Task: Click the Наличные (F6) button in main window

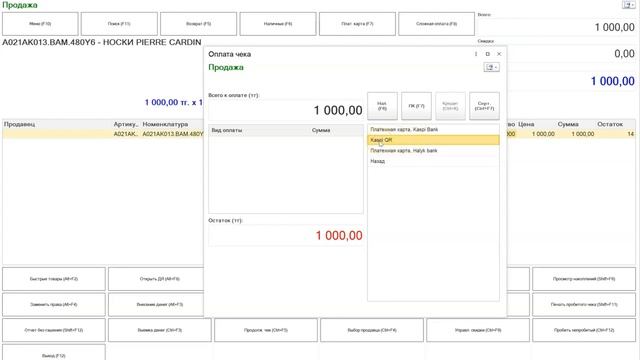Action: [278, 24]
